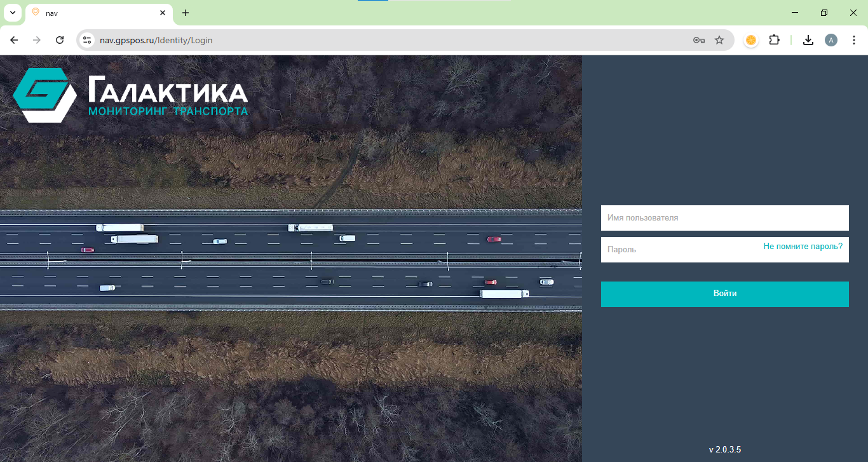This screenshot has width=868, height=462.
Task: Click the browser forward arrow
Action: click(37, 40)
